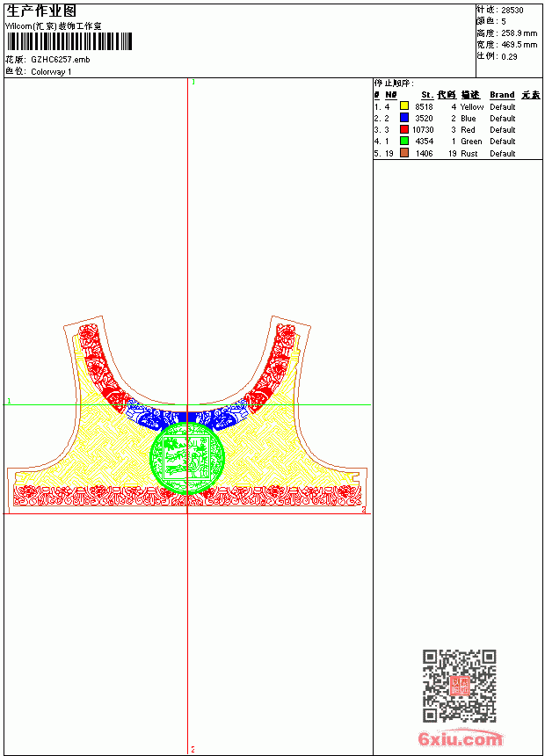Image resolution: width=545 pixels, height=756 pixels.
Task: Select the Yellow stop sequence row
Action: pos(458,106)
